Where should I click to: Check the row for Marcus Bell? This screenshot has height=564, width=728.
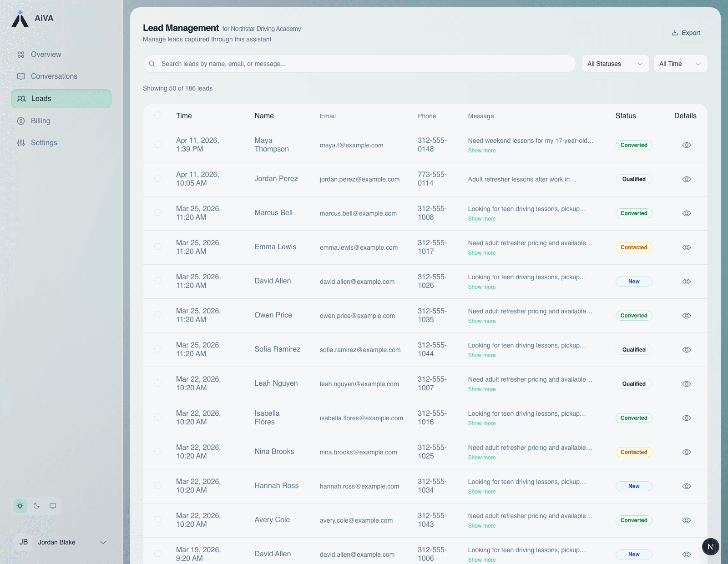(x=158, y=212)
